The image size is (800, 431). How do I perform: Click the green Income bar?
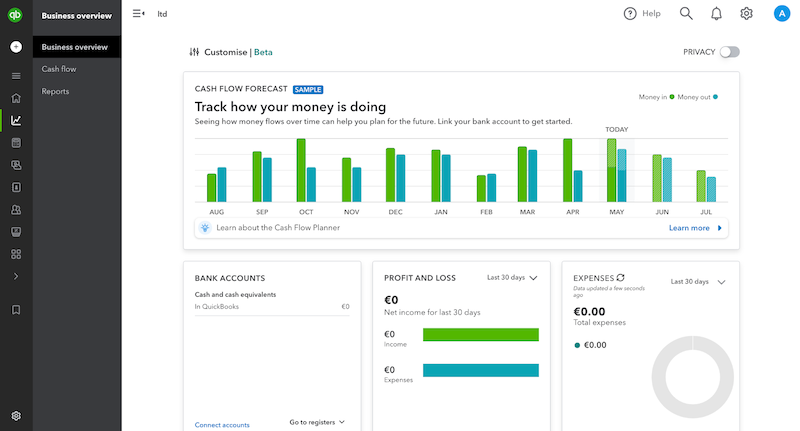pyautogui.click(x=481, y=334)
